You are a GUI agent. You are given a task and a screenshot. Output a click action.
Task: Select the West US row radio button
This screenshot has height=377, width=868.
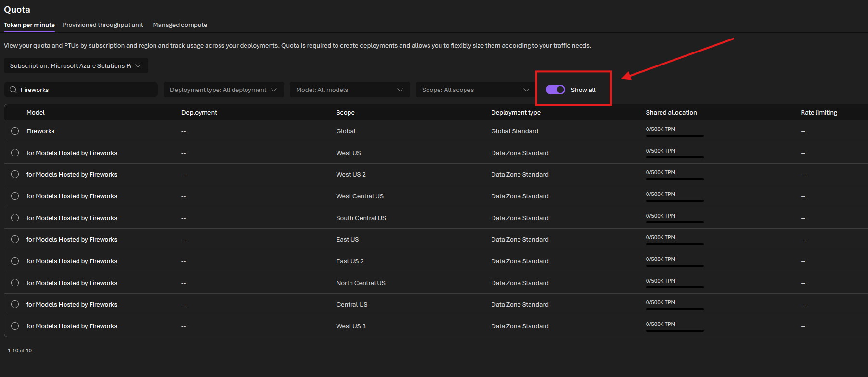15,153
